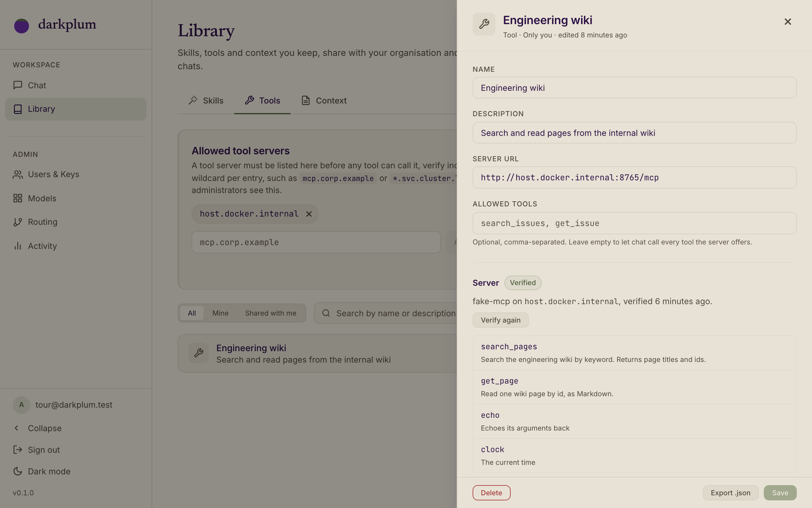The width and height of the screenshot is (812, 508).
Task: Click the Export .json button
Action: point(730,493)
